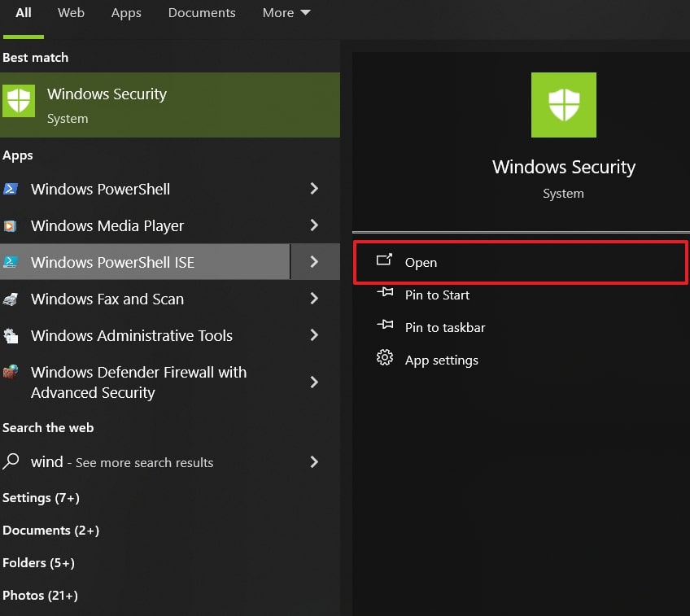Click the search magnifier icon next to wind
Viewport: 690px width, 616px height.
(11, 461)
